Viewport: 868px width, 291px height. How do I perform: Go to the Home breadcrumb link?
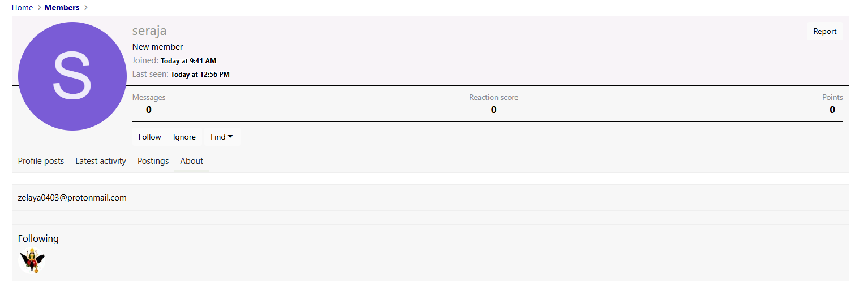point(22,7)
